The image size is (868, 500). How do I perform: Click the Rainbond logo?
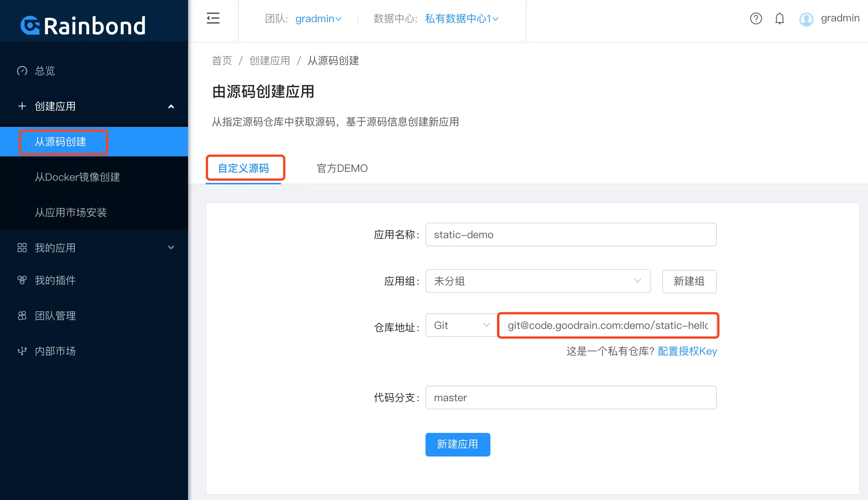point(83,26)
